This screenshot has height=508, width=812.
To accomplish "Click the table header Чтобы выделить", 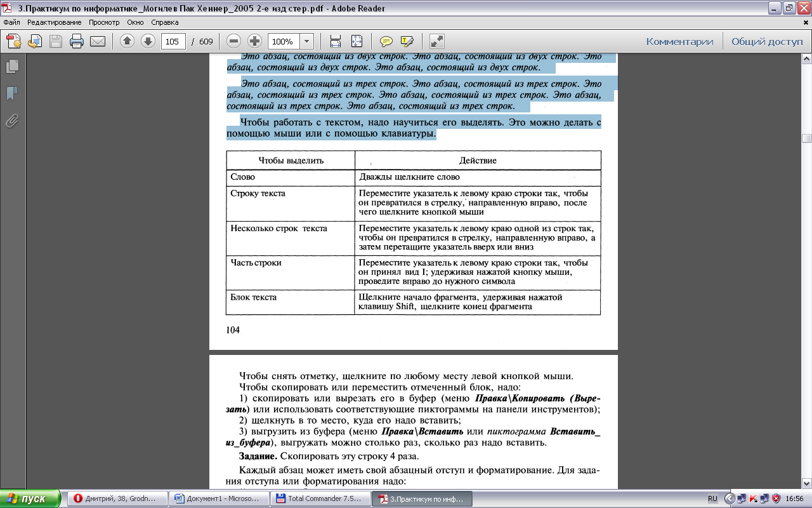I will click(x=291, y=160).
